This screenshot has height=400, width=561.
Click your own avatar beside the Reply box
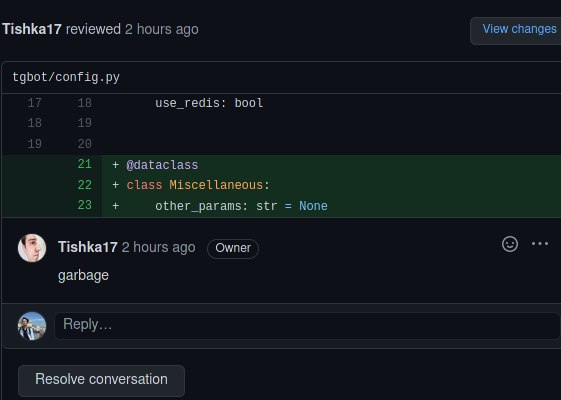pos(32,326)
